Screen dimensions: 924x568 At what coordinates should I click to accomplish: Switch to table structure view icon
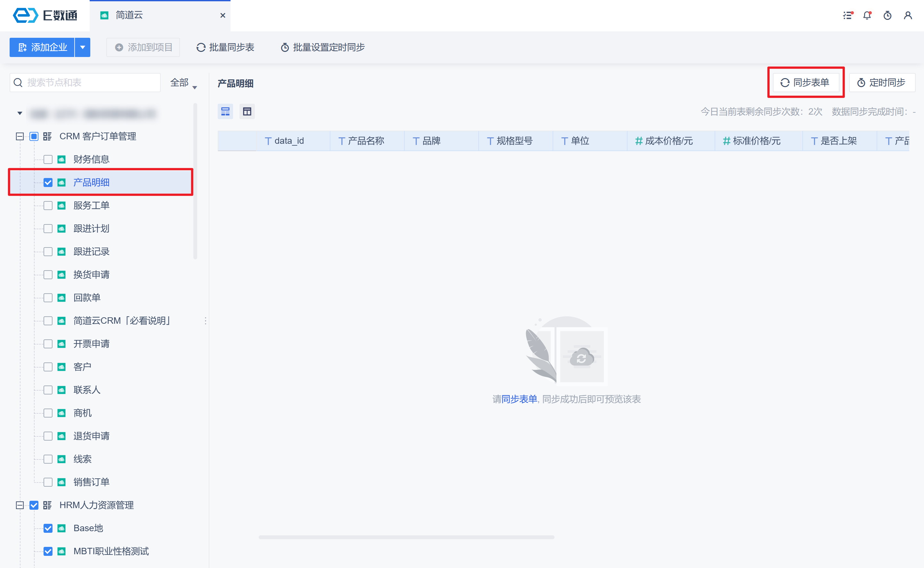(x=247, y=111)
